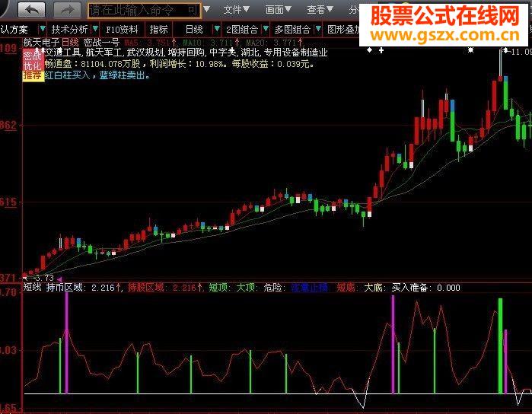Select the 2图组合 layout button
532x414 pixels.
(x=242, y=30)
